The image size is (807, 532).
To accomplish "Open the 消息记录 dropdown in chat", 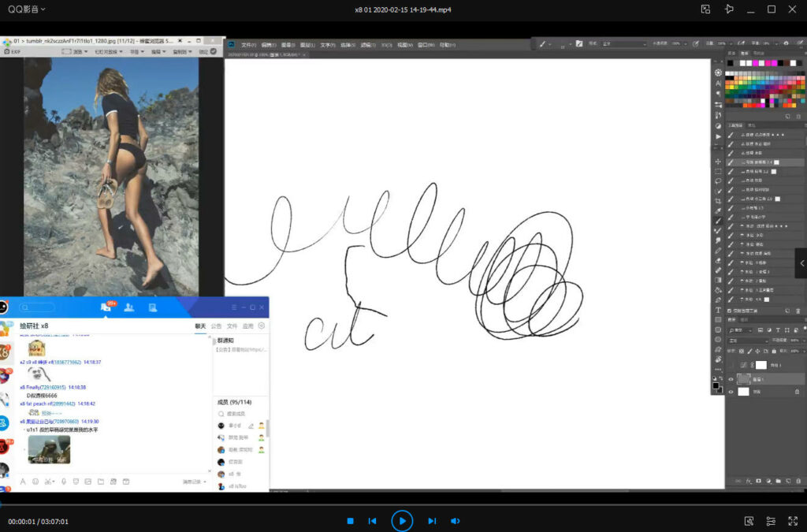I will pos(195,482).
